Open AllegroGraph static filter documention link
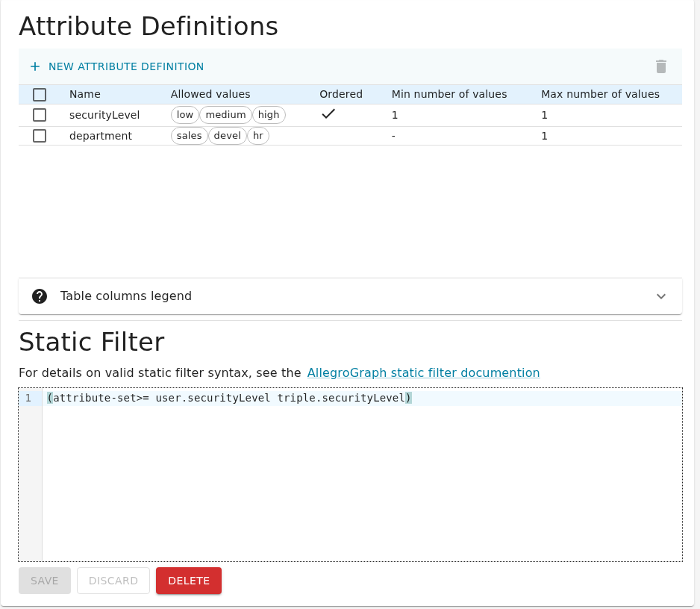 point(423,372)
